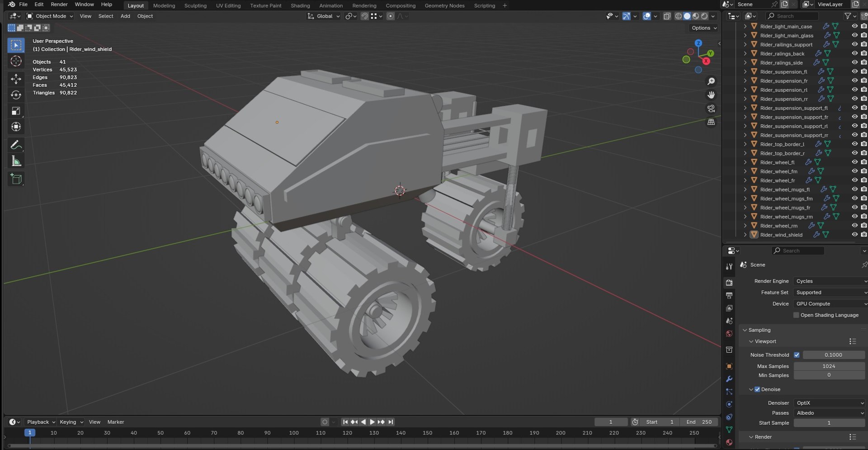Viewport: 868px width, 450px height.
Task: Open the Denoiser OptiX dropdown
Action: coord(830,403)
